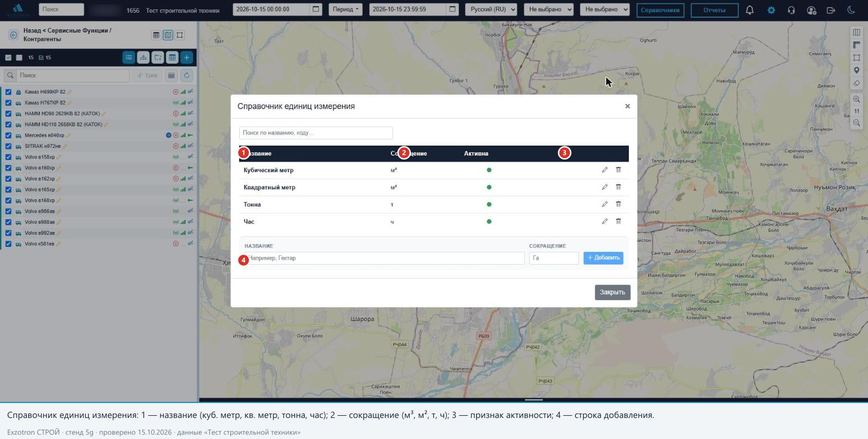The height and width of the screenshot is (439, 868).
Task: Uncheck Mercedes в040хр vehicle
Action: point(8,135)
